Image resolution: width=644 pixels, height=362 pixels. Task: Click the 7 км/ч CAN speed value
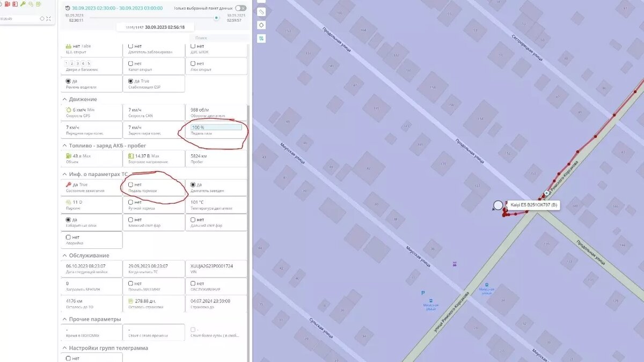(x=135, y=110)
